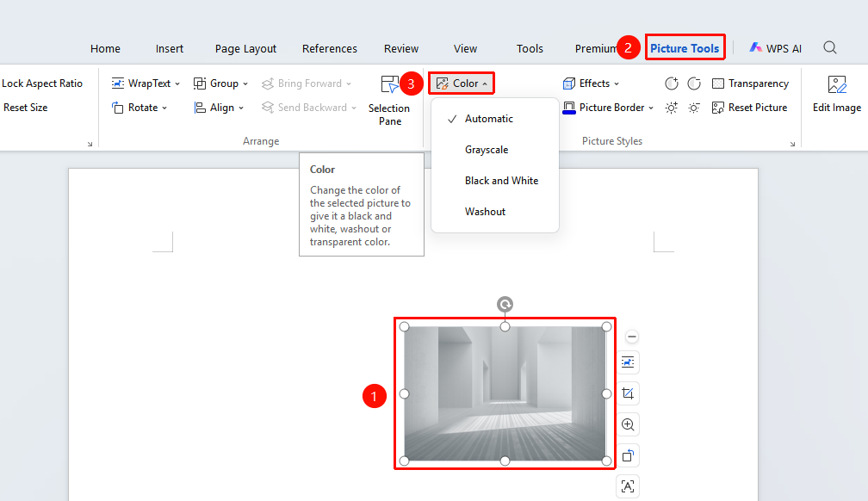Viewport: 868px width, 501px height.
Task: Click the extract text icon beside the picture
Action: (628, 486)
